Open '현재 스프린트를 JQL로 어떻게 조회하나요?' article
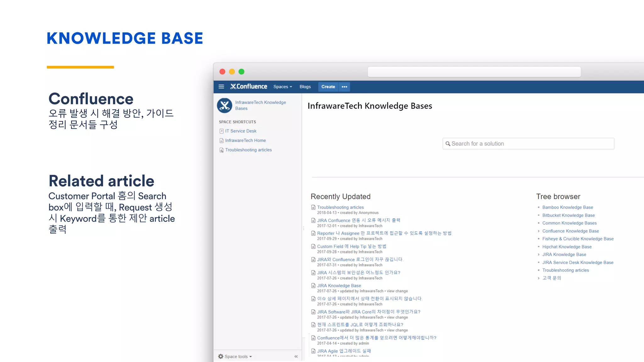 click(x=360, y=325)
